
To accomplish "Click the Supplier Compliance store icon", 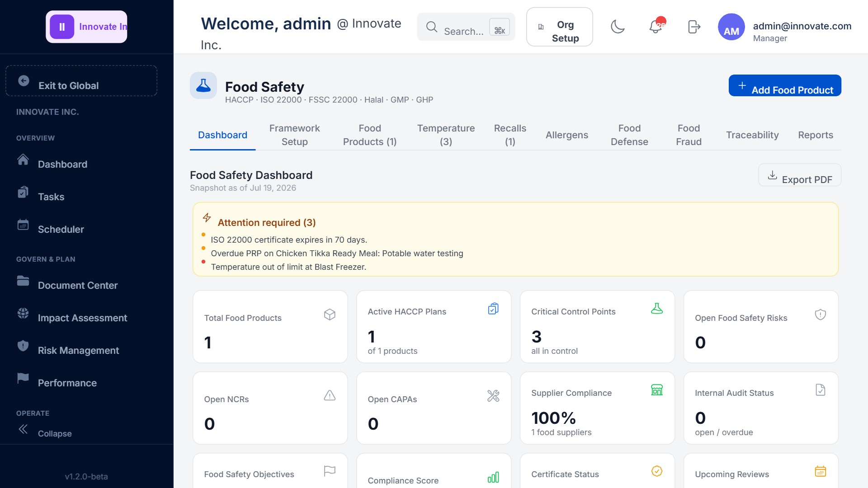I will (657, 390).
